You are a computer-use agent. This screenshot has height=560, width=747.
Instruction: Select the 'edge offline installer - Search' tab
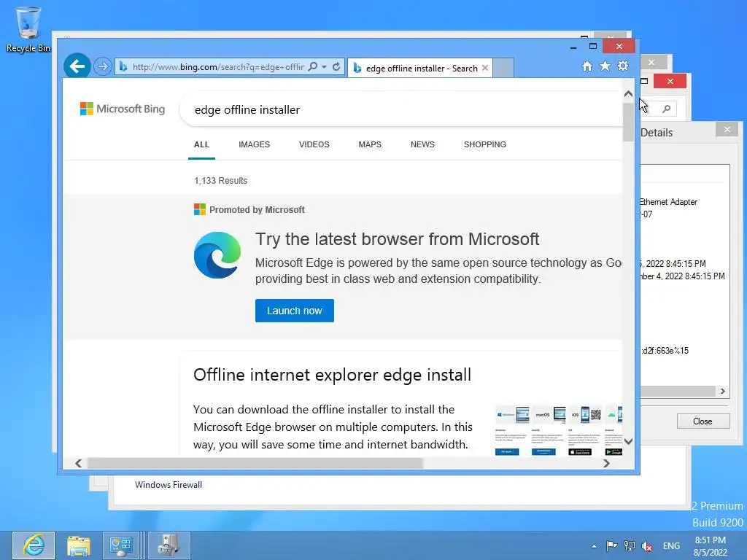pos(420,68)
